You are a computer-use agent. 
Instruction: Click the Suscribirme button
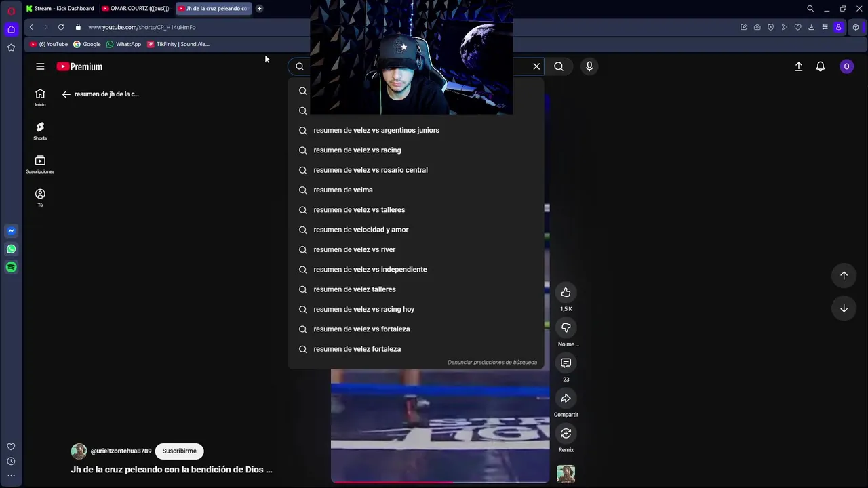pyautogui.click(x=179, y=451)
